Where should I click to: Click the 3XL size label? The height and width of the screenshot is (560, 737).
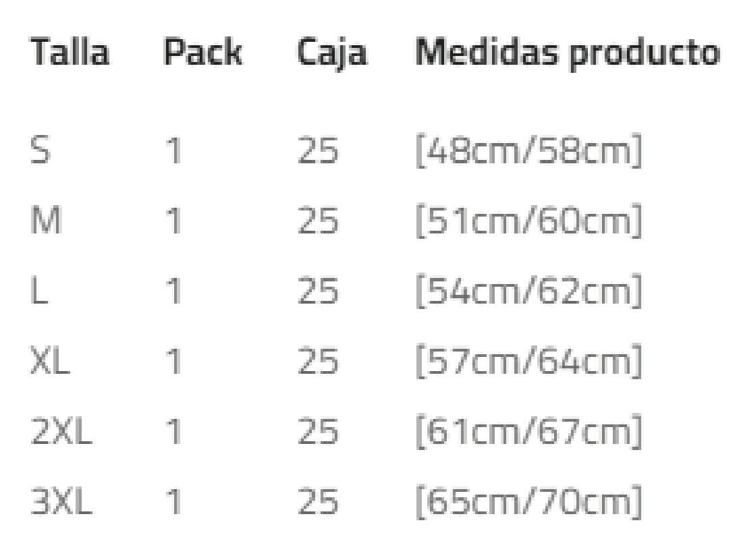pos(62,503)
